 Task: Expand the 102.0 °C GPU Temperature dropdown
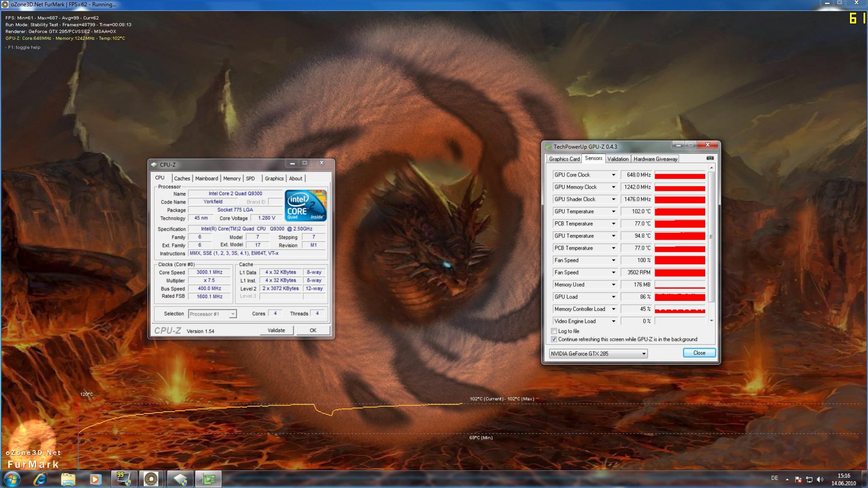click(613, 212)
